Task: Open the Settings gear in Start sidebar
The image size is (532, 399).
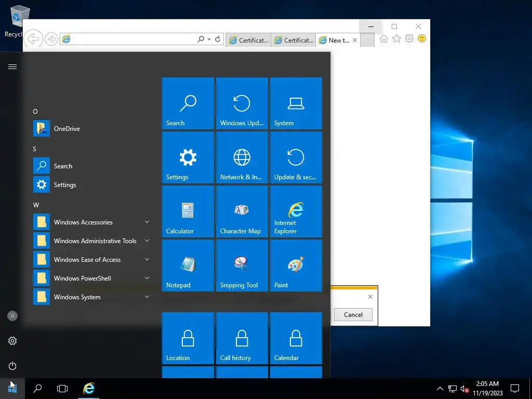Action: pos(12,341)
